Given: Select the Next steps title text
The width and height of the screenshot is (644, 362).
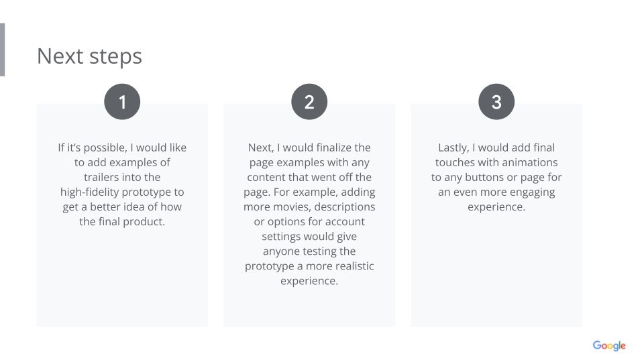Looking at the screenshot, I should tap(89, 56).
